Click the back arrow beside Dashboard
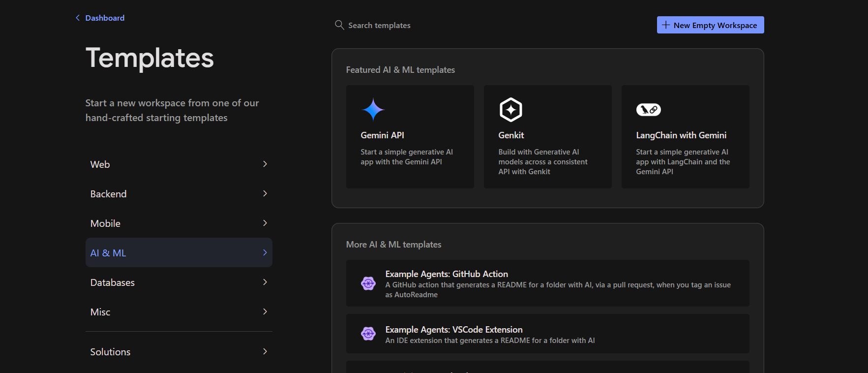The image size is (868, 373). coord(78,18)
